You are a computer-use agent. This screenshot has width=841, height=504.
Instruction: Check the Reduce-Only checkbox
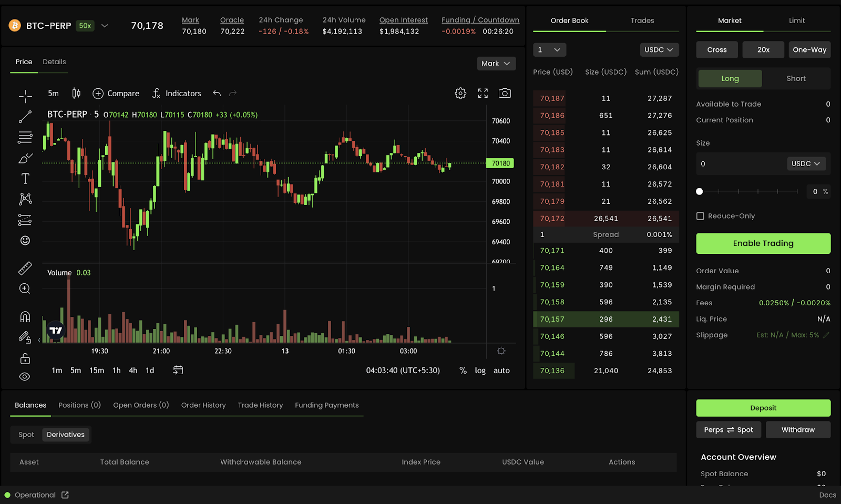700,216
